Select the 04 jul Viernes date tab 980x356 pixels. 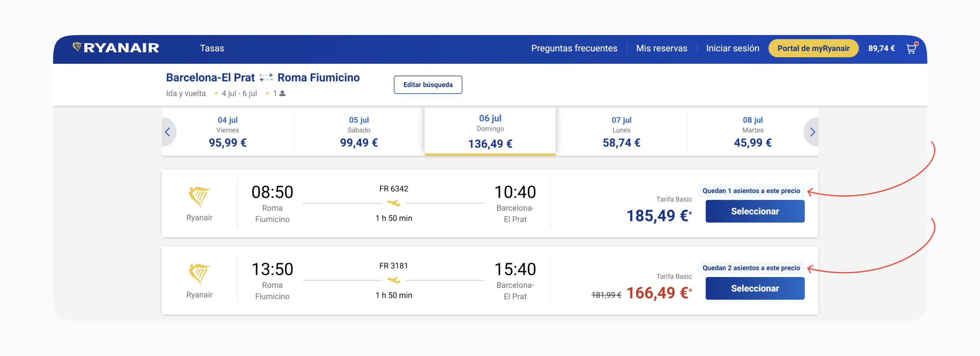228,132
